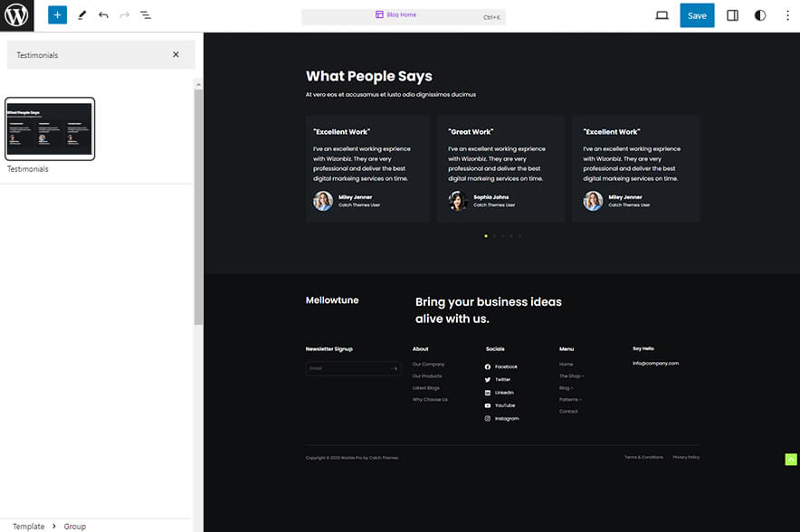
Task: Toggle the Styles panel
Action: (759, 14)
